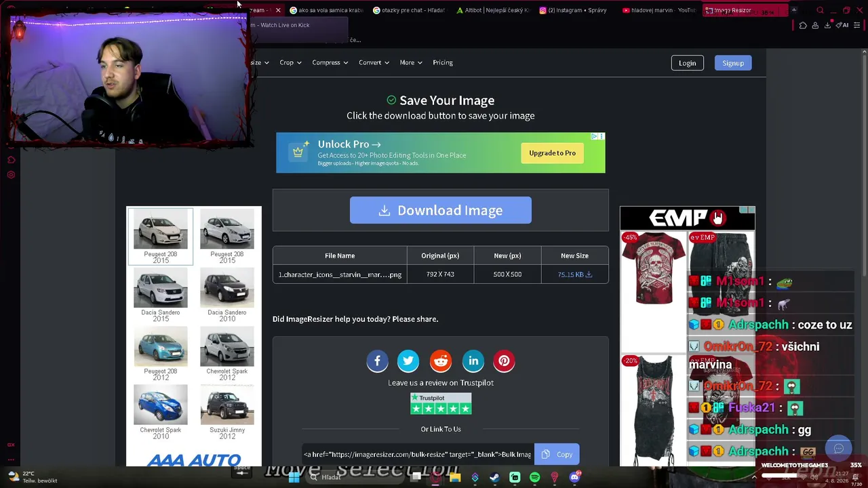The height and width of the screenshot is (488, 868).
Task: Open browser downloads icon
Action: coord(827,25)
